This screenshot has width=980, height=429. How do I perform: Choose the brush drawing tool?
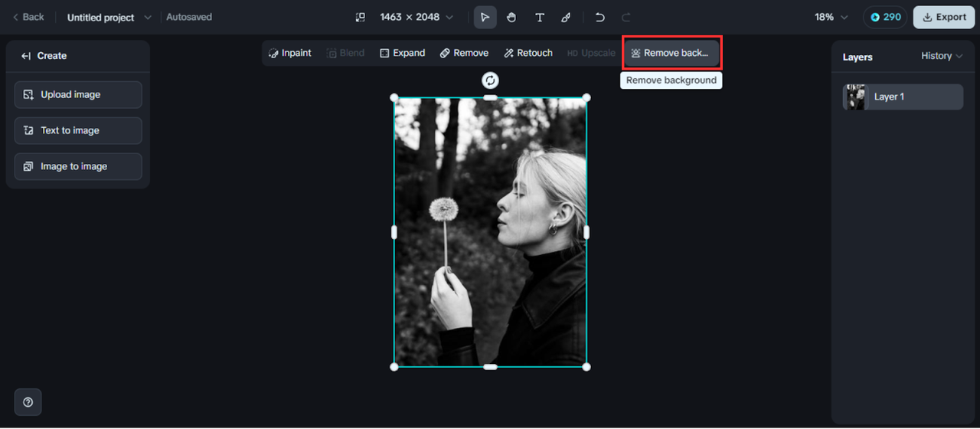[566, 17]
